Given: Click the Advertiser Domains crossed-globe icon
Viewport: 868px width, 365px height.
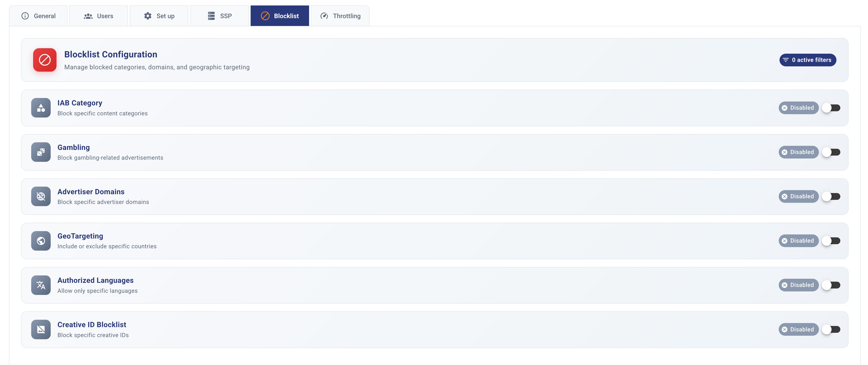Looking at the screenshot, I should (41, 196).
